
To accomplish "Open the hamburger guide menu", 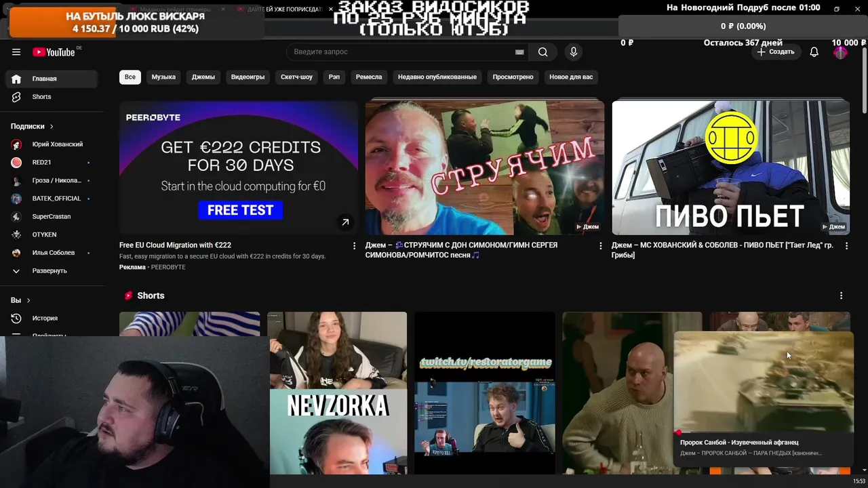I will pyautogui.click(x=16, y=52).
